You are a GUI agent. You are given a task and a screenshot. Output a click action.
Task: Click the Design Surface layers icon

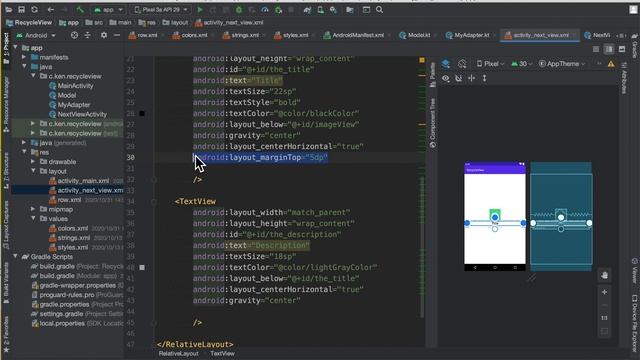pos(446,64)
